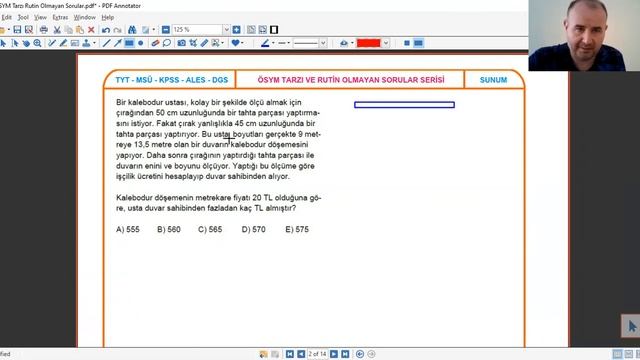Click the Print icon in the toolbar
640x360 pixels.
click(44, 30)
